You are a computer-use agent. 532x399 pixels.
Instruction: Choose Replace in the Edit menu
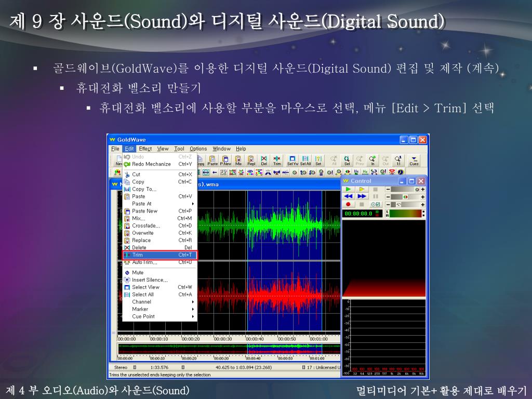coord(159,240)
